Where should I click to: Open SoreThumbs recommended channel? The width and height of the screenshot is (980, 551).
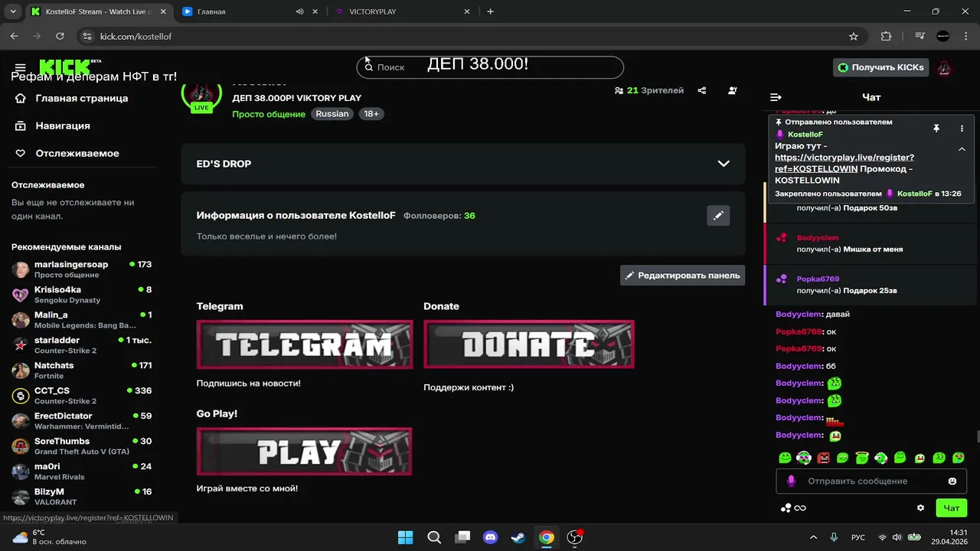coord(80,446)
